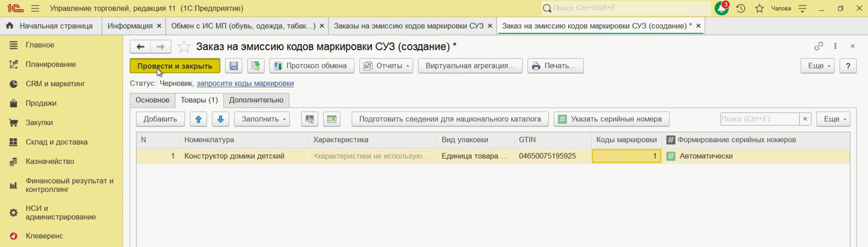Move row up with blue arrow
Image resolution: width=868 pixels, height=247 pixels.
tap(198, 119)
